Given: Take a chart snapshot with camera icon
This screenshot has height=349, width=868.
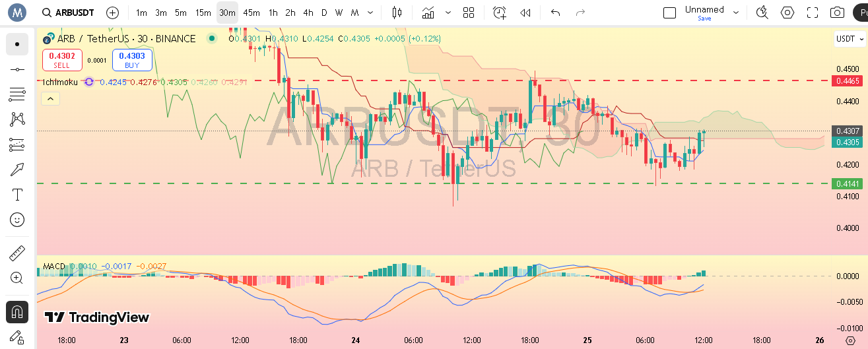Looking at the screenshot, I should pyautogui.click(x=838, y=13).
